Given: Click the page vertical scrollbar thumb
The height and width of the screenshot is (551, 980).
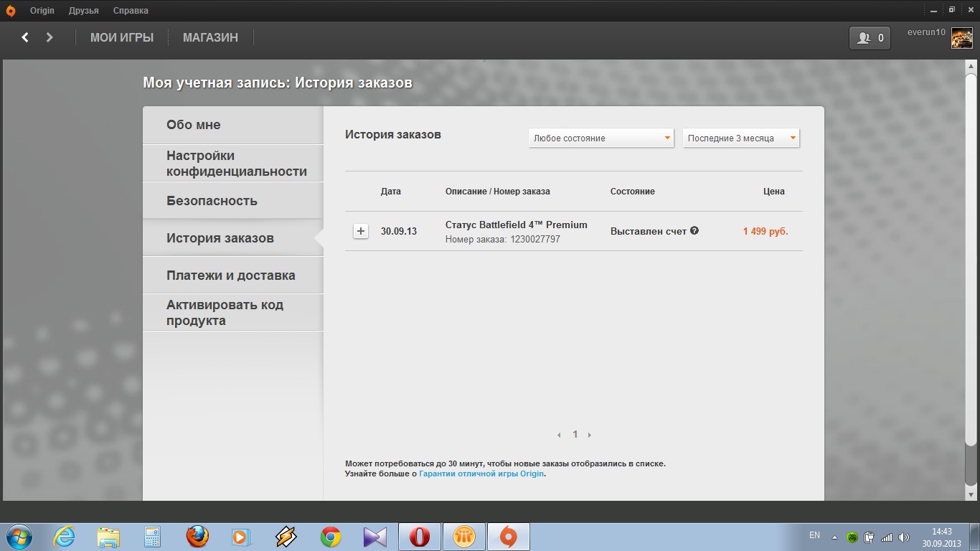Looking at the screenshot, I should [971, 260].
